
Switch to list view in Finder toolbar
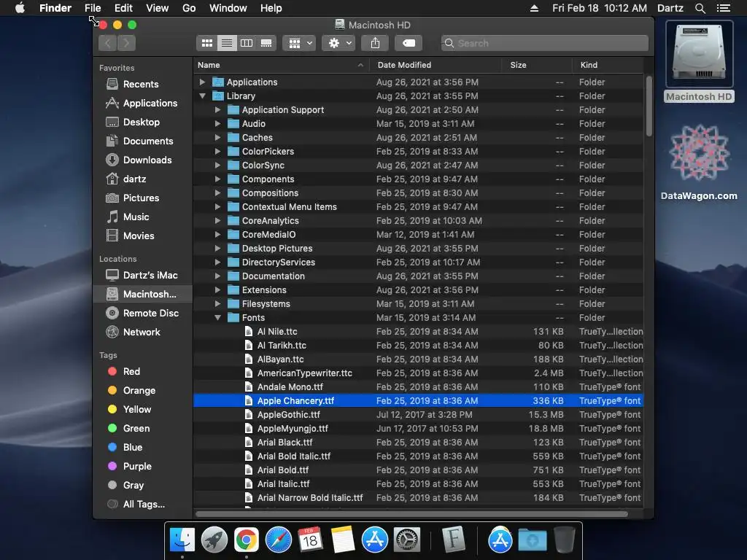(227, 43)
